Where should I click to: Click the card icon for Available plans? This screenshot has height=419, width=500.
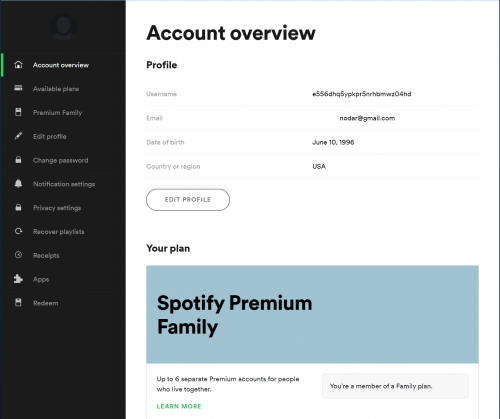tap(18, 88)
